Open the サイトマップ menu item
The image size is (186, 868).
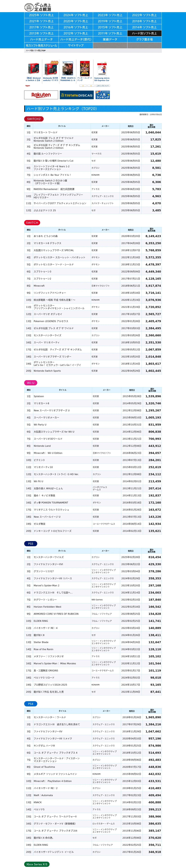76,45
